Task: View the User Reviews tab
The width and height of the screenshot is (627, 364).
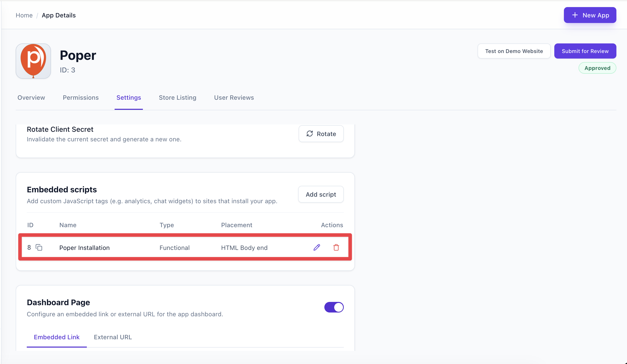Action: (x=234, y=97)
